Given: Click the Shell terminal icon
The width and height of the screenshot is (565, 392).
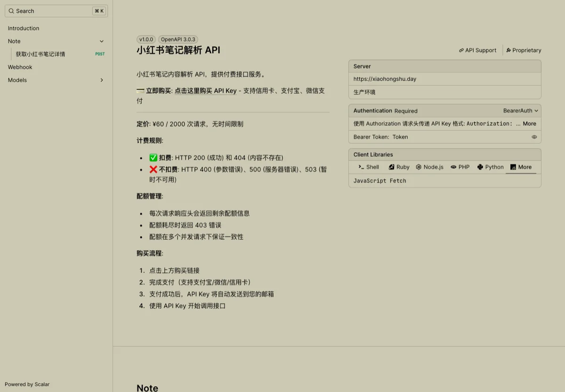Looking at the screenshot, I should (x=361, y=167).
